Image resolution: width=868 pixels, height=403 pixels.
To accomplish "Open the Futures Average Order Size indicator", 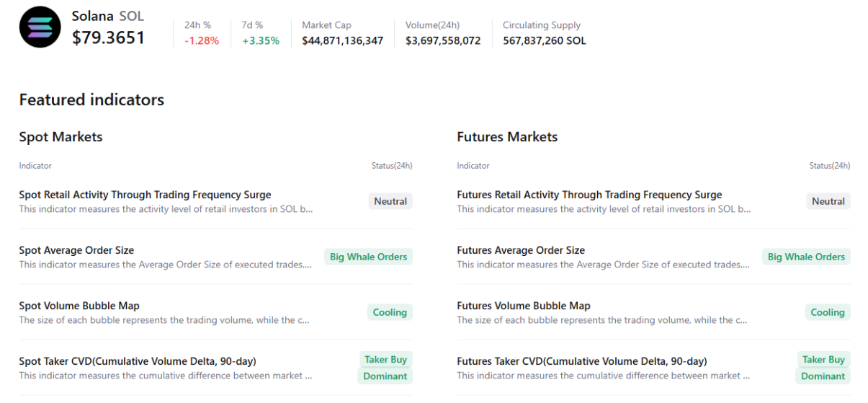I will coord(521,250).
